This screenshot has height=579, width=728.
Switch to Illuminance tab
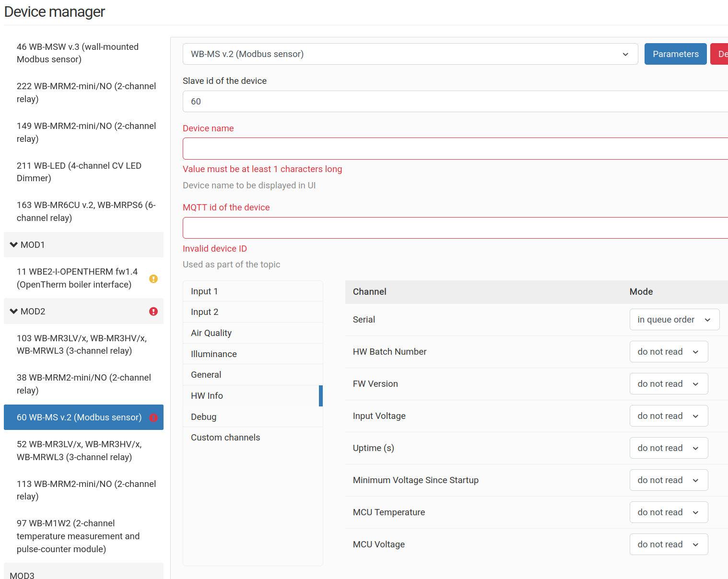tap(214, 354)
